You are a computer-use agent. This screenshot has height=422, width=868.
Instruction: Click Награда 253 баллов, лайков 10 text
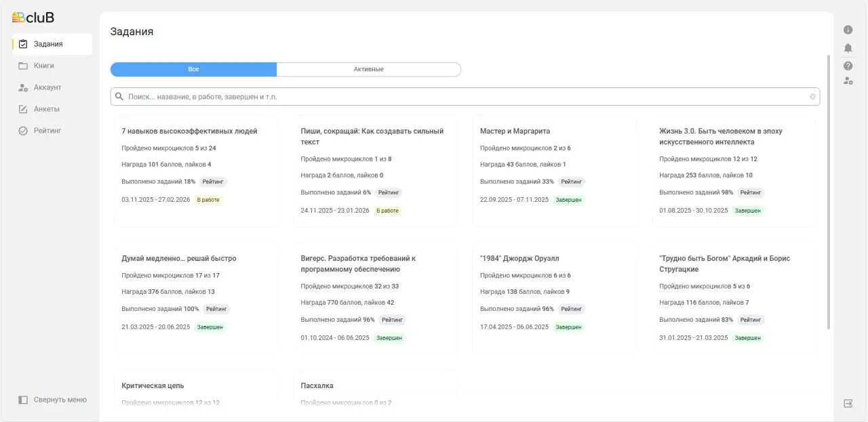(706, 175)
